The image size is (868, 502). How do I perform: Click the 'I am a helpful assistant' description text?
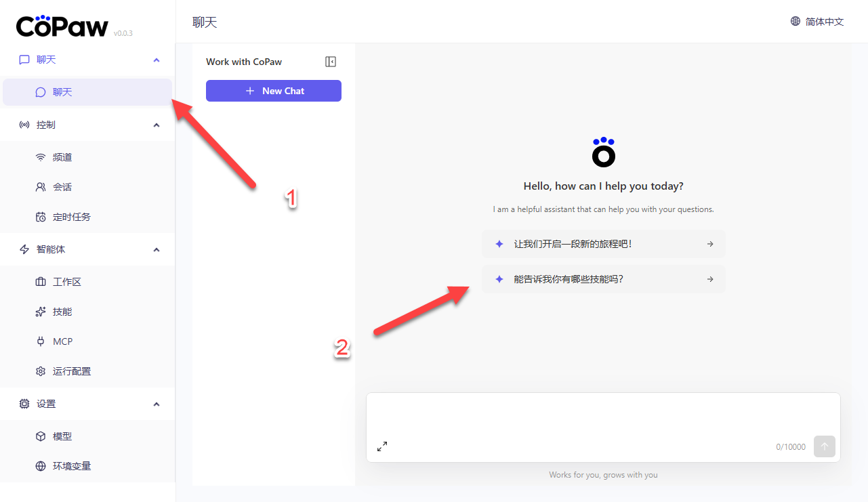click(x=604, y=209)
